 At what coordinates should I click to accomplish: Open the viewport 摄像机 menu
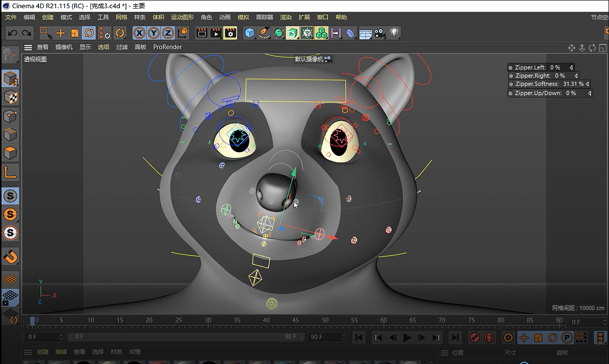click(x=64, y=47)
